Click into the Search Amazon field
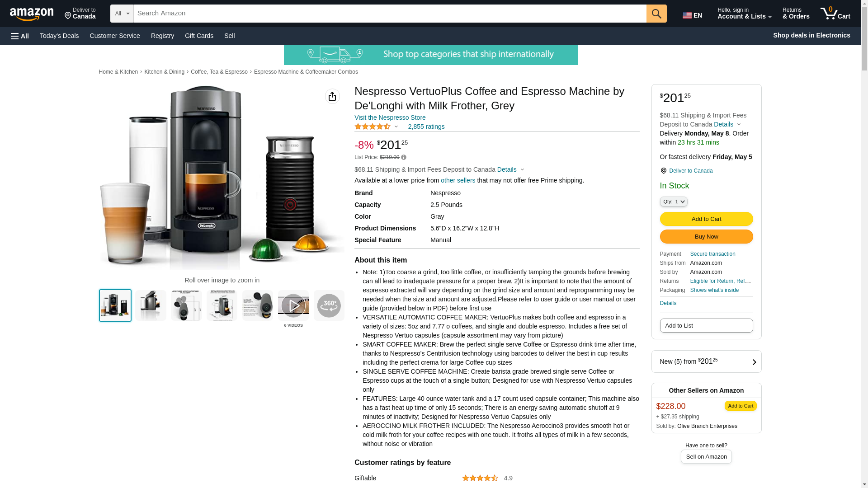 coord(390,14)
